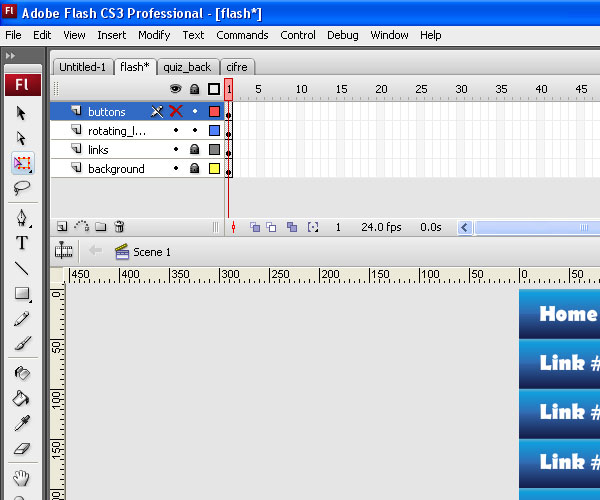600x500 pixels.
Task: Enable Onion Skin Outlines
Action: click(271, 227)
